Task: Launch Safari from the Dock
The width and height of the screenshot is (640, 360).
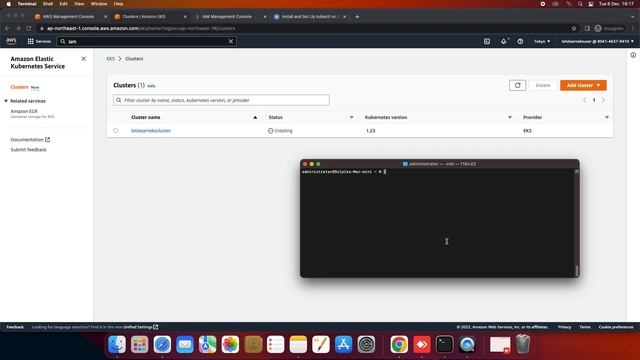Action: [162, 344]
